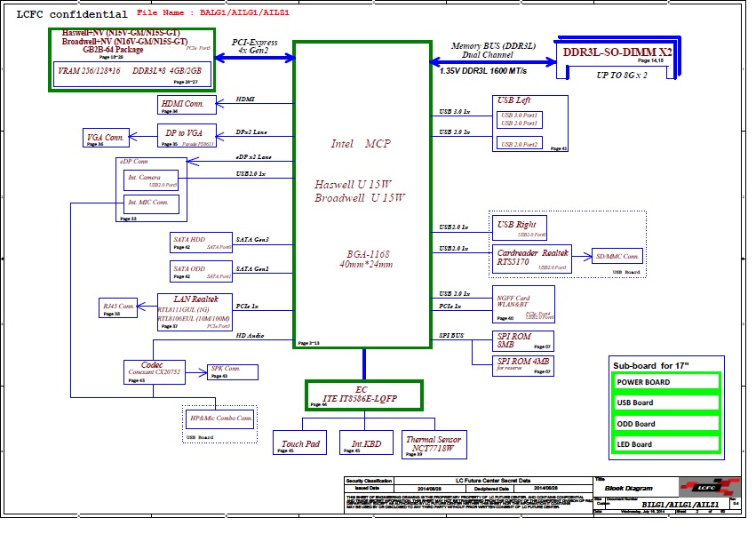
Task: Select the red File Name text
Action: [x=212, y=12]
